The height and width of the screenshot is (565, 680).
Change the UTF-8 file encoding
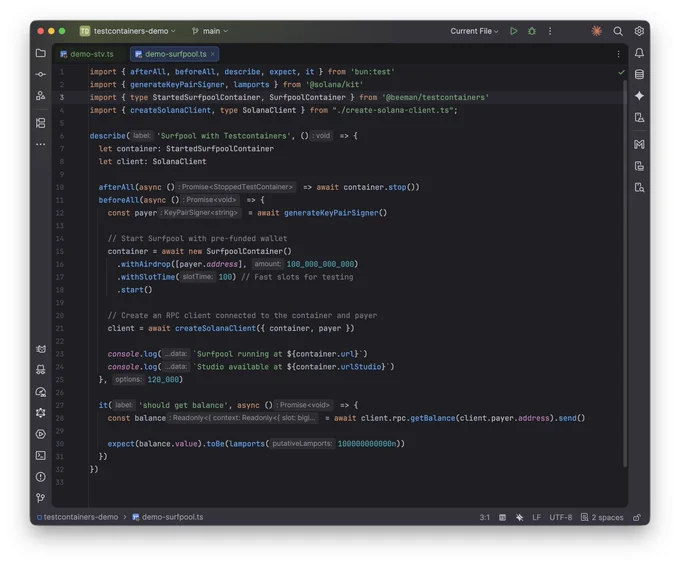pyautogui.click(x=560, y=517)
